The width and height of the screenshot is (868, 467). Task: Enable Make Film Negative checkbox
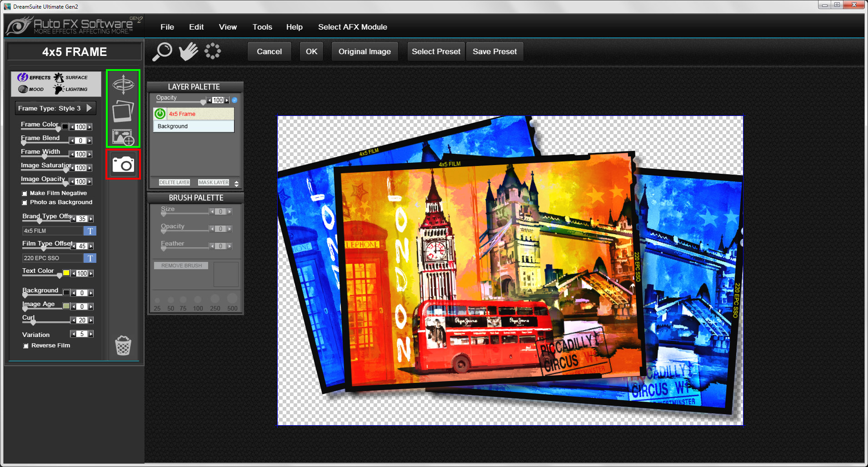pos(25,193)
